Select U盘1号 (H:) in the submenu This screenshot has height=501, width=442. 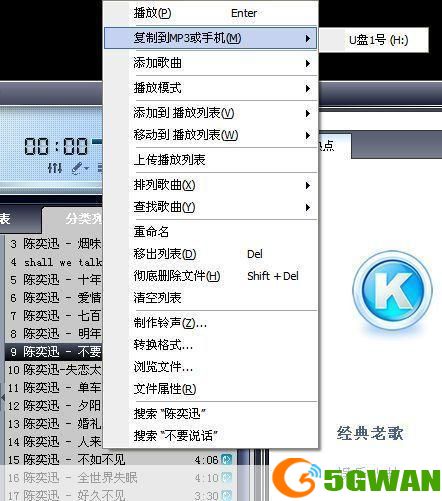click(374, 40)
